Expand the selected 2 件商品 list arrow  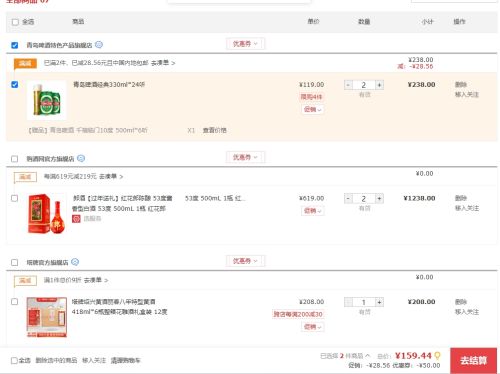click(x=367, y=356)
